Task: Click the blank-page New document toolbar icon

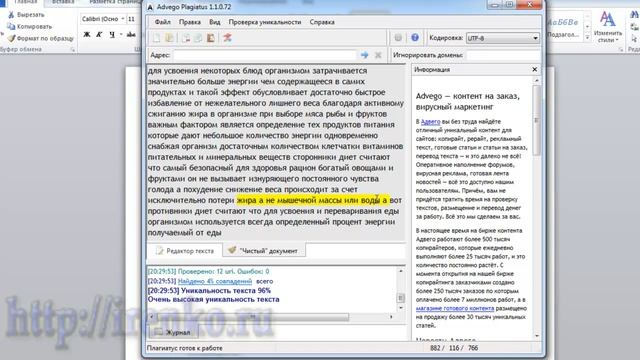Action: pos(157,38)
